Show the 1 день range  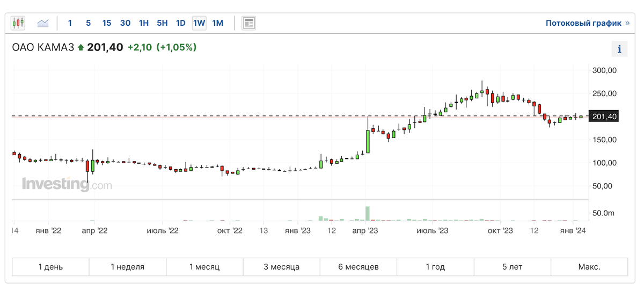(x=50, y=266)
